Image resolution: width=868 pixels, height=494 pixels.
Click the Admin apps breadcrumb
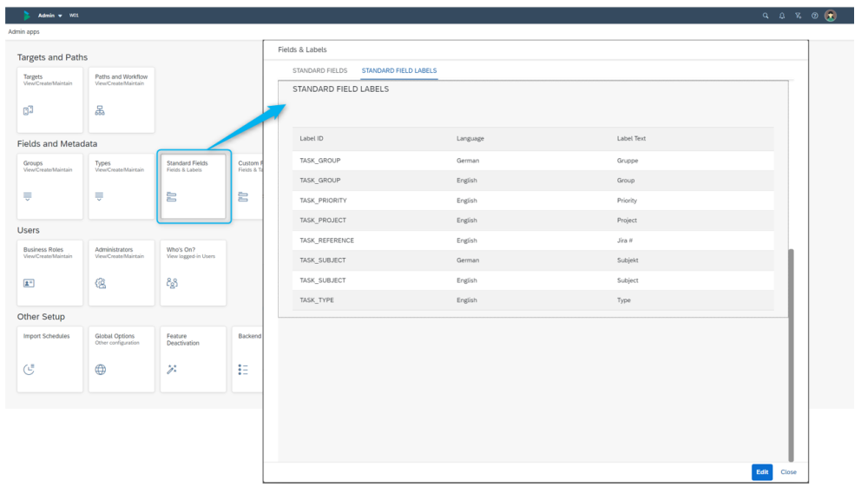point(23,31)
